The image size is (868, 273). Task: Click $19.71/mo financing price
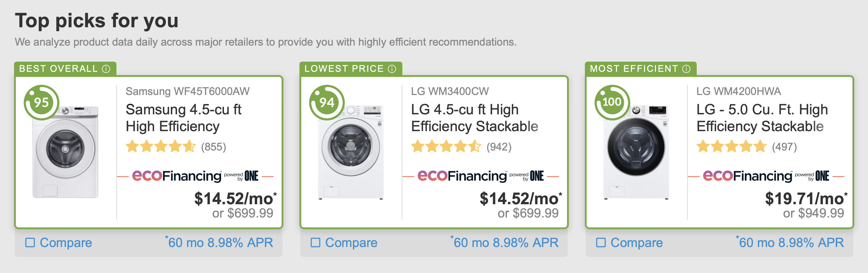tap(805, 199)
